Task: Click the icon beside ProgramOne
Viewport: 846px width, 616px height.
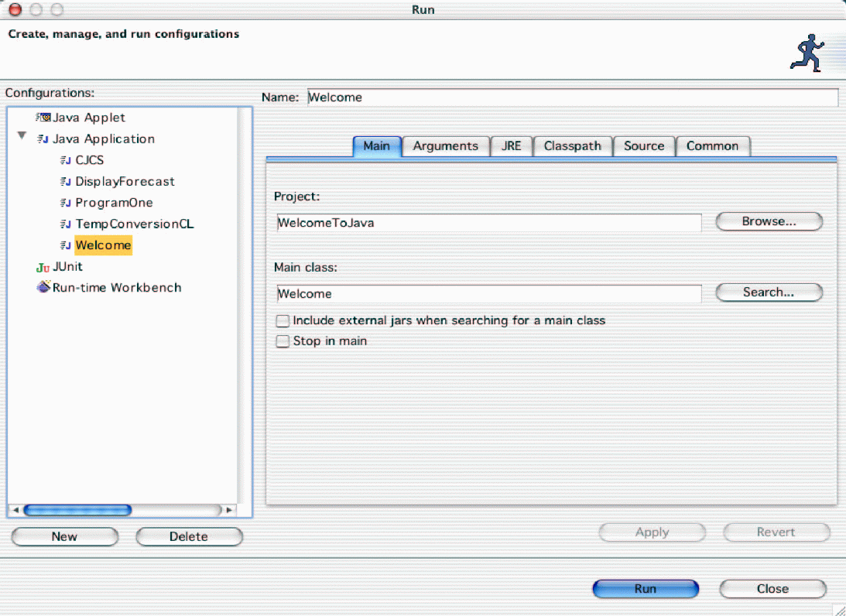Action: click(65, 203)
